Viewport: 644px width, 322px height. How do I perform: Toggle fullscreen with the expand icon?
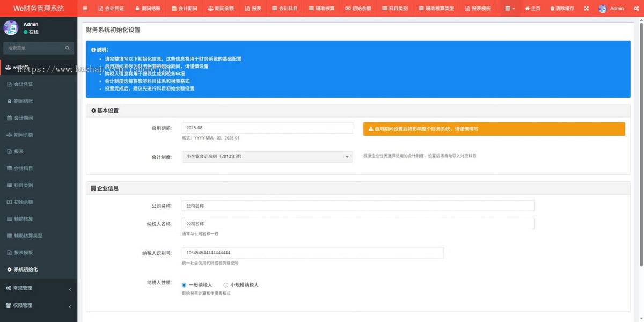(x=587, y=8)
